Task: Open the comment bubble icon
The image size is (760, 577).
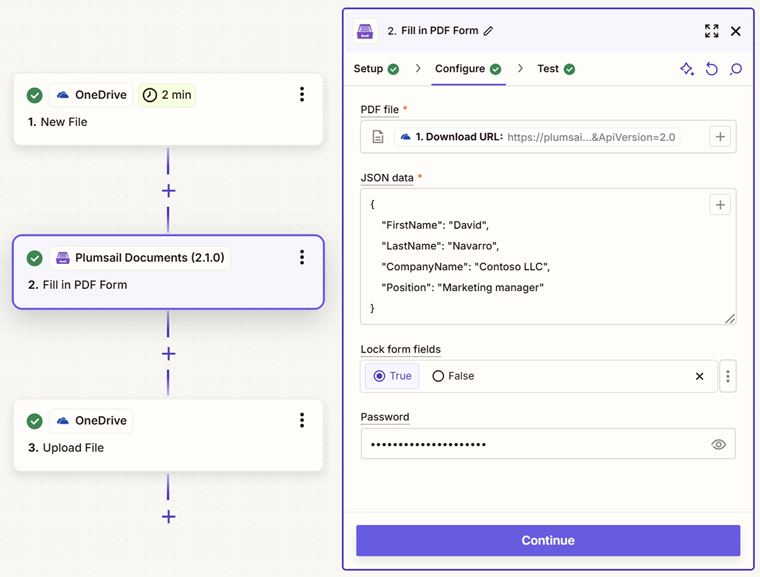Action: pos(736,69)
